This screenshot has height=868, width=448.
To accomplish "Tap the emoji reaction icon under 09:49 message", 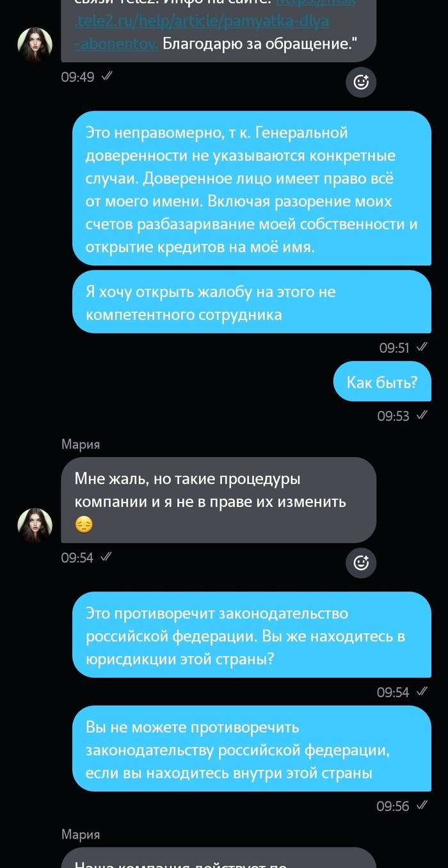I will [361, 82].
